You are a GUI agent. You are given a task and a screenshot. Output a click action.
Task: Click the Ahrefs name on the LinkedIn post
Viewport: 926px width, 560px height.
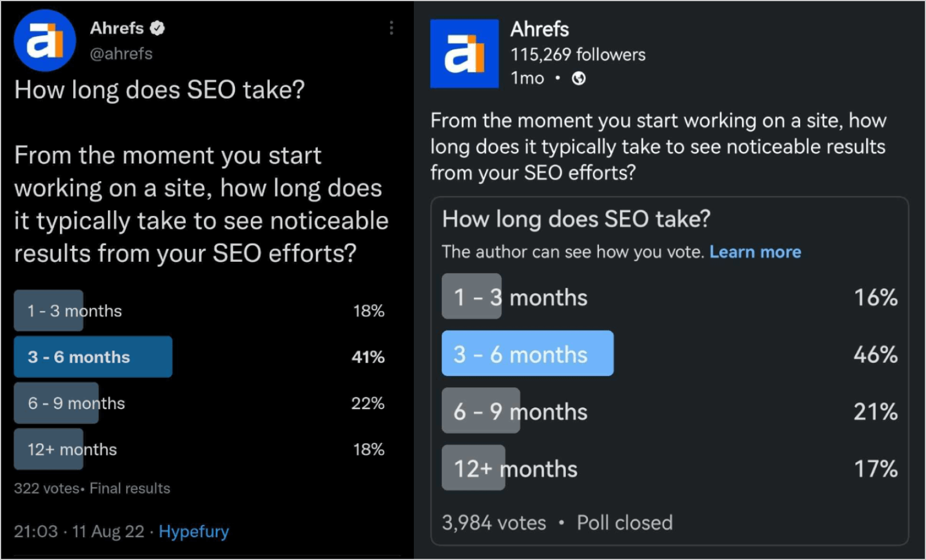click(540, 29)
